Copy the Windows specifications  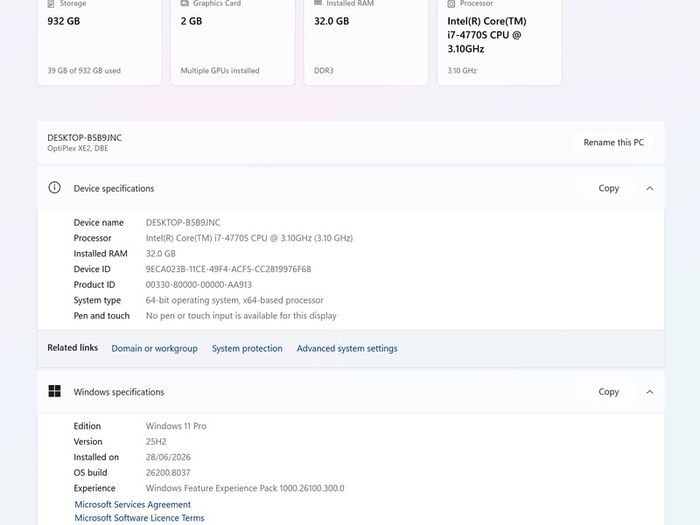coord(608,392)
